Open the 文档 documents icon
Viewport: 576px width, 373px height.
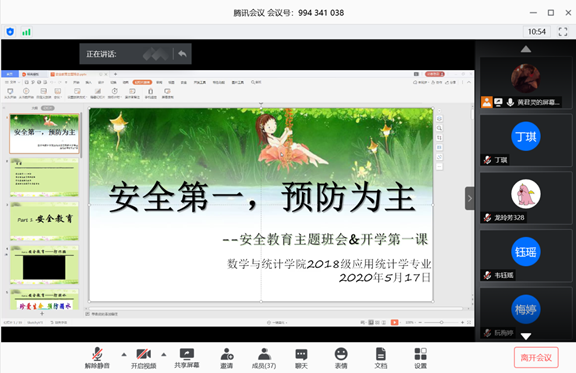tap(381, 358)
